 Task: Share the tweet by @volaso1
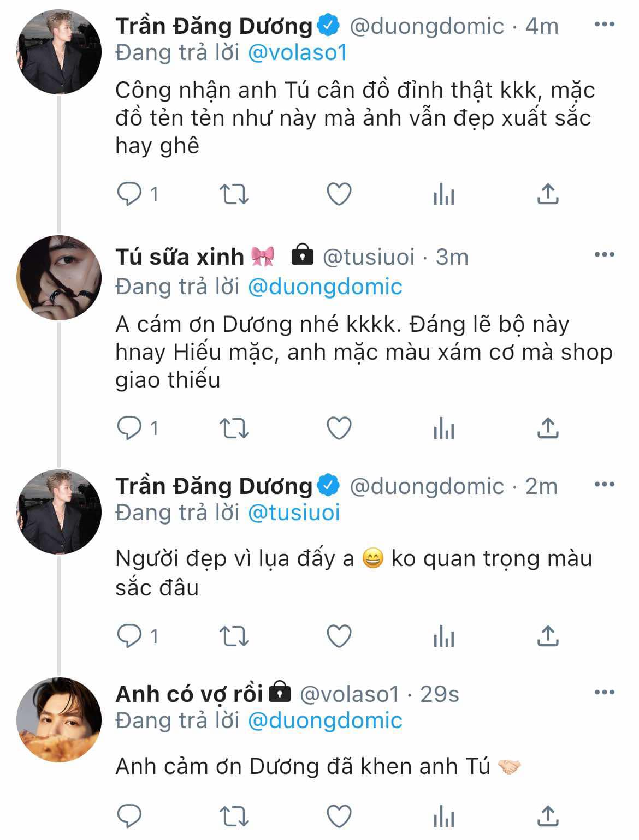547,816
